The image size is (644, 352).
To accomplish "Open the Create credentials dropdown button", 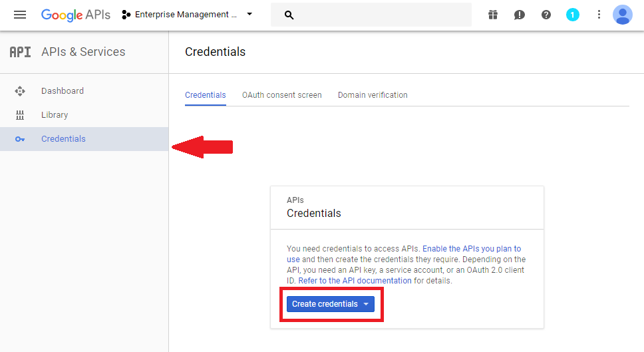I will coord(331,304).
